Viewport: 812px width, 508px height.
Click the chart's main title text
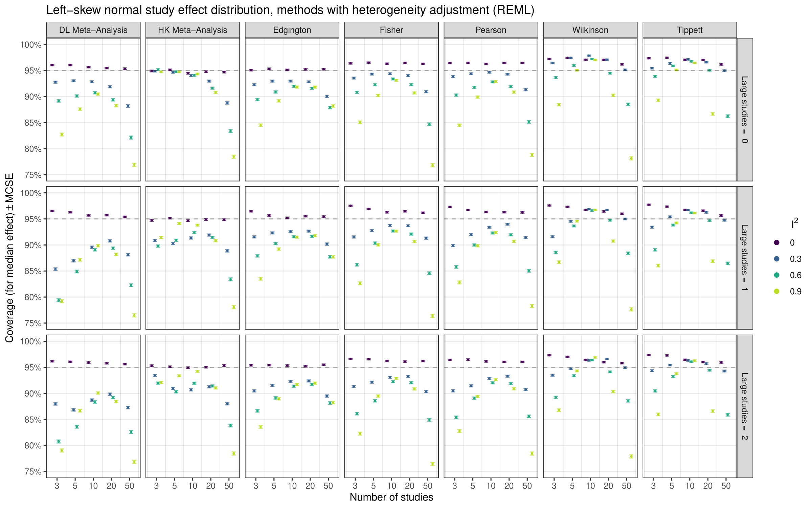tap(290, 10)
